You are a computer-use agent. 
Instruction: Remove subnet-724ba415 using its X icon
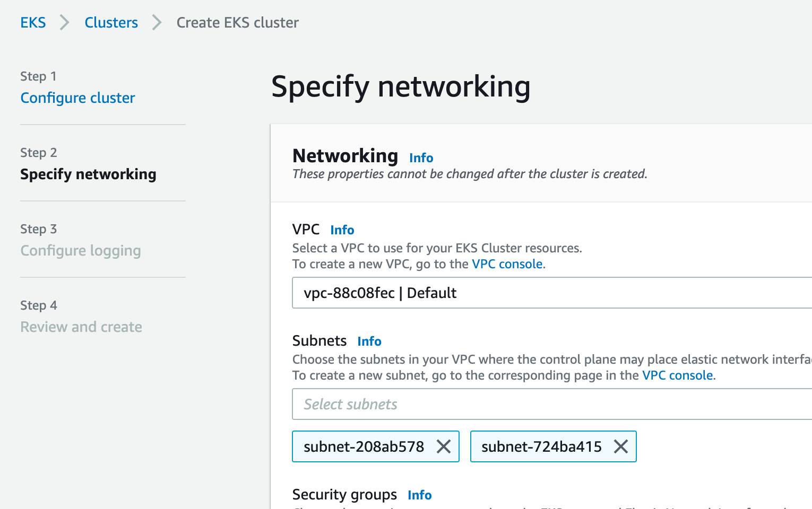(x=620, y=447)
